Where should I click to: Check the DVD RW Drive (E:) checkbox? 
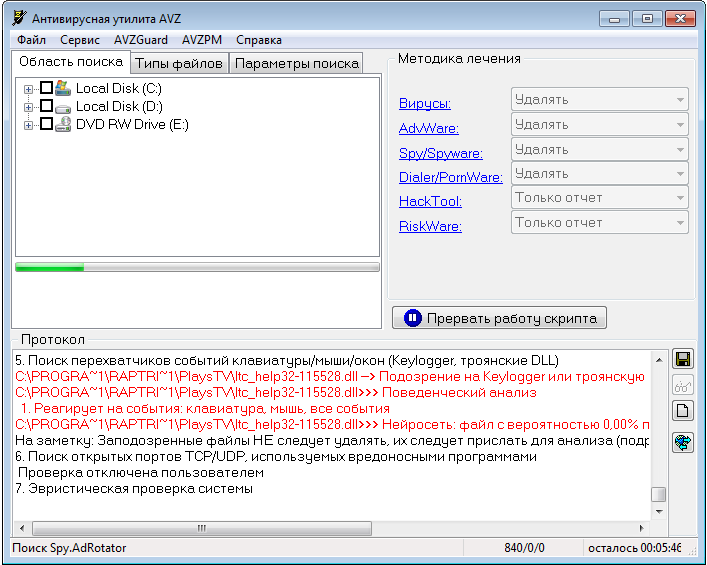tap(46, 124)
